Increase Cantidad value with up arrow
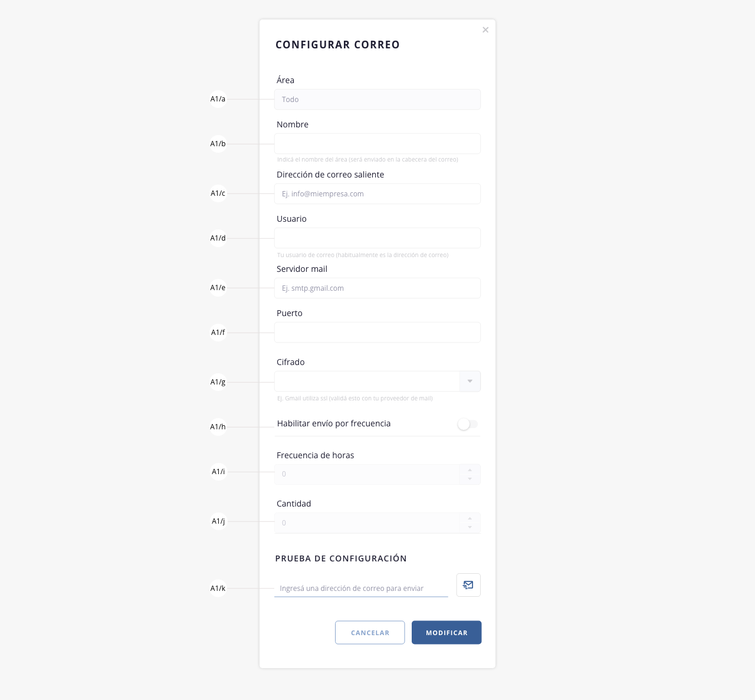 pos(470,518)
